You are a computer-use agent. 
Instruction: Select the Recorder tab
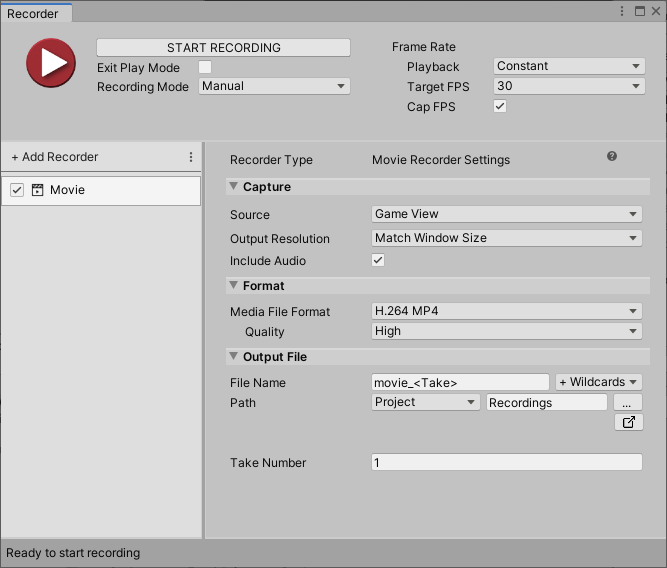(34, 13)
